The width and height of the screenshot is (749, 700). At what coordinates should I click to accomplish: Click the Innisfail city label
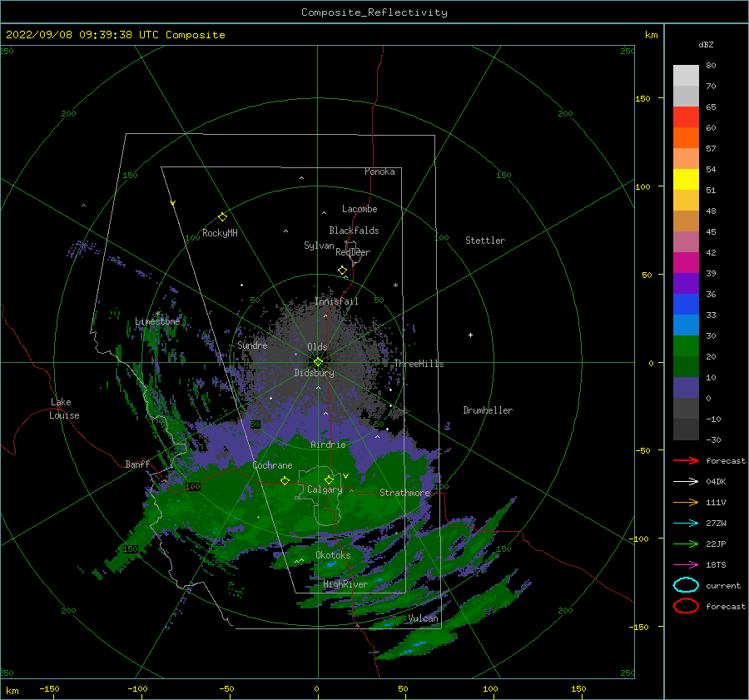pos(336,301)
